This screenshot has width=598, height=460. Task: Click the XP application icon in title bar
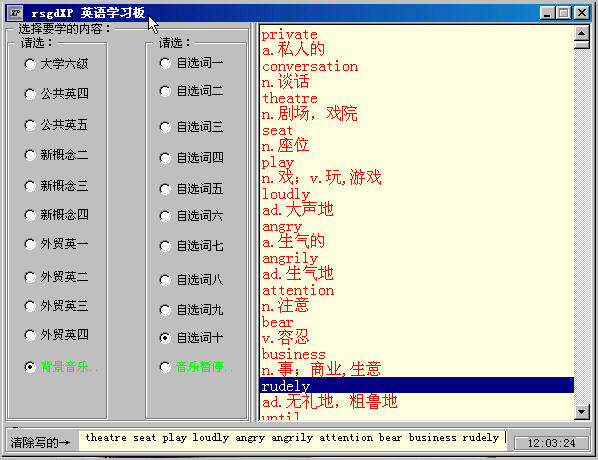15,13
